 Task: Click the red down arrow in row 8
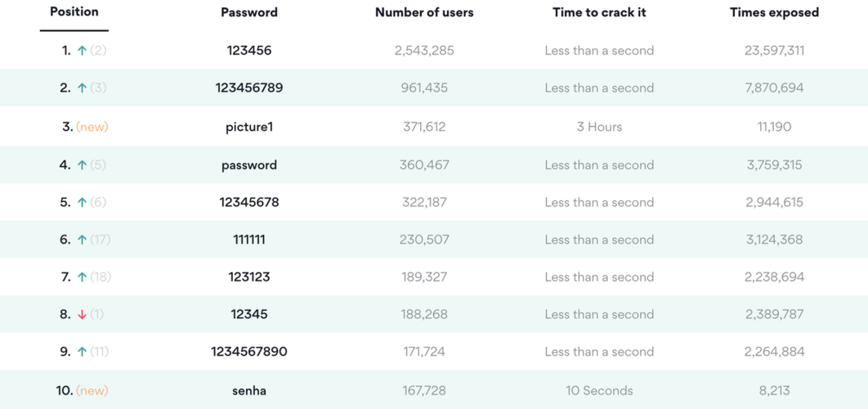[82, 315]
